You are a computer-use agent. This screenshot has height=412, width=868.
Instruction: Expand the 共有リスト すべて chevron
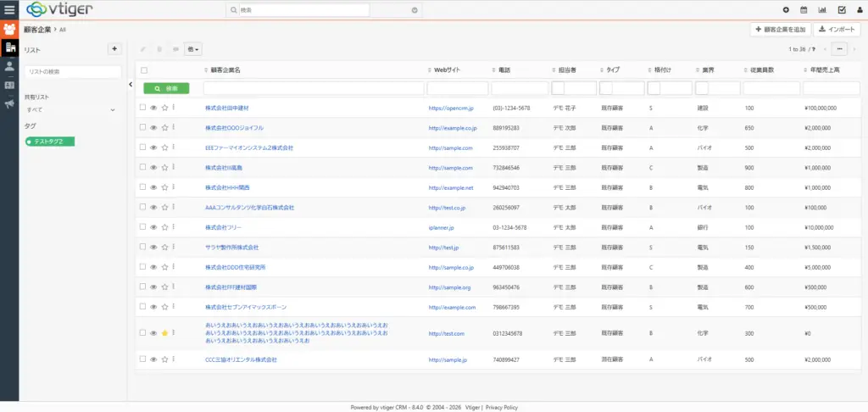pos(113,109)
